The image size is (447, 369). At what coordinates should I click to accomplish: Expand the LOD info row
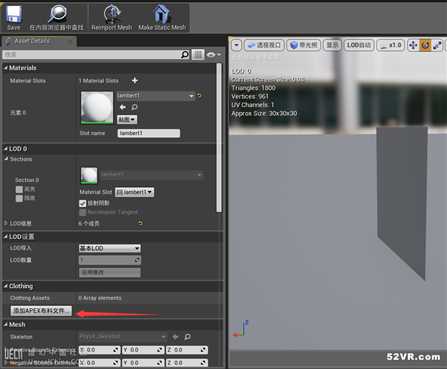[x=6, y=223]
